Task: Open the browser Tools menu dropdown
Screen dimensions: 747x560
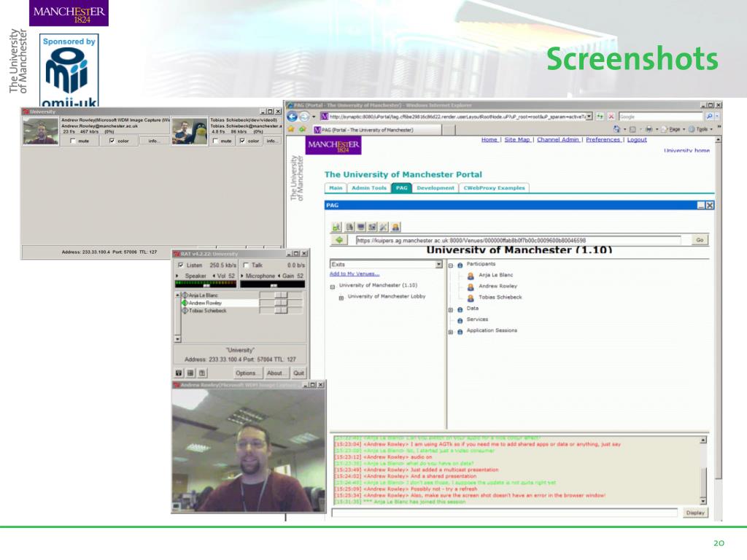Action: [701, 129]
